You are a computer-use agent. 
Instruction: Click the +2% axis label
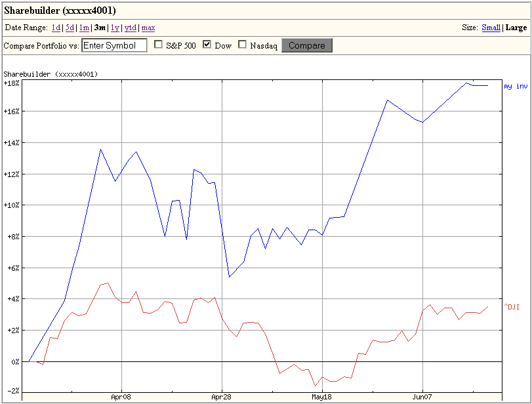pyautogui.click(x=13, y=331)
